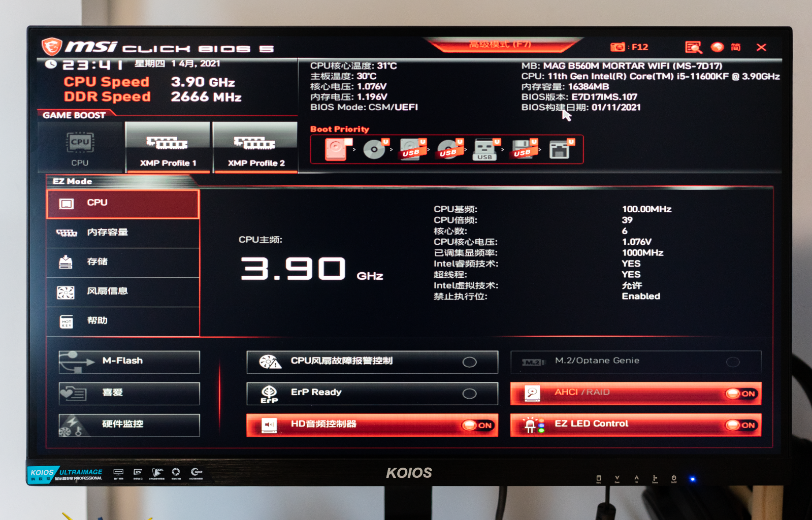Click the EZ LED light icon
The width and height of the screenshot is (812, 520).
click(533, 426)
